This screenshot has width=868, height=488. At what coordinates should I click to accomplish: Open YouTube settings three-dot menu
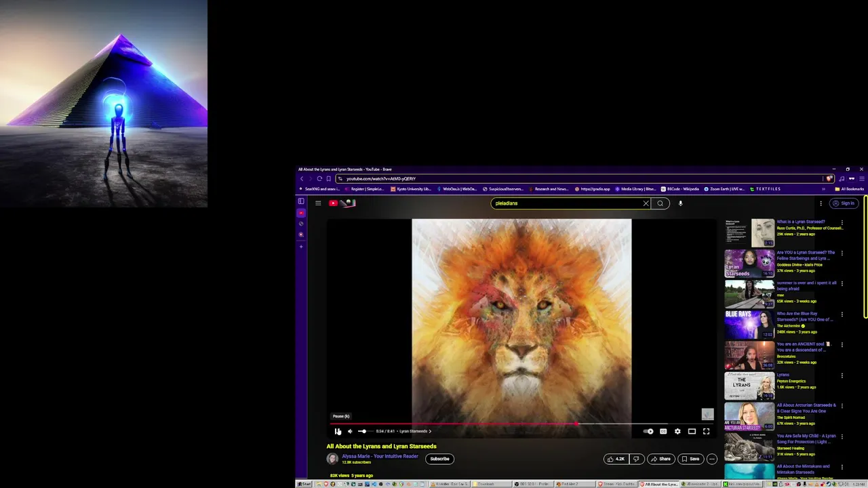click(x=821, y=203)
